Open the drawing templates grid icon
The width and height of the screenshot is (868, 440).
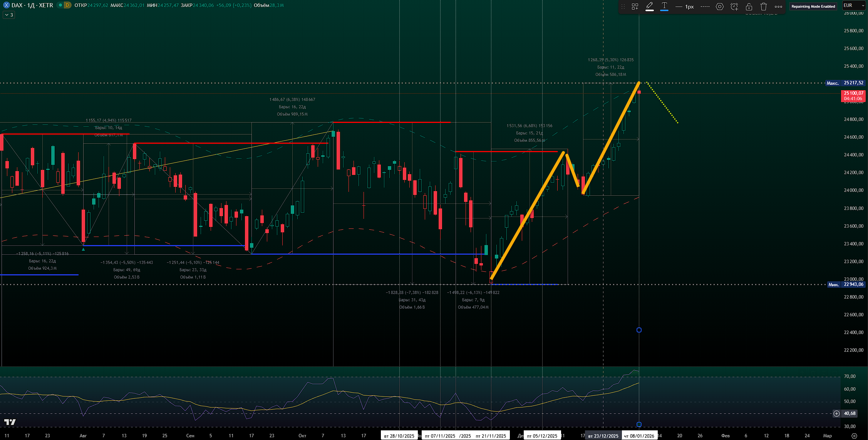coord(635,7)
